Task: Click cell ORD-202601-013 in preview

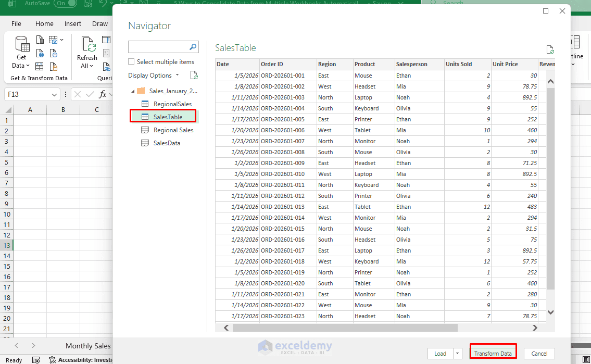Action: pyautogui.click(x=288, y=207)
